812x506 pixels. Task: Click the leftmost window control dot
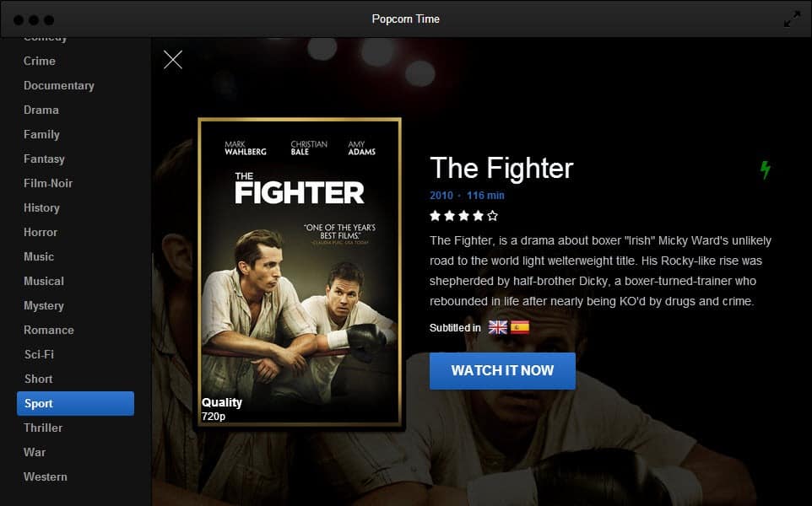click(19, 19)
